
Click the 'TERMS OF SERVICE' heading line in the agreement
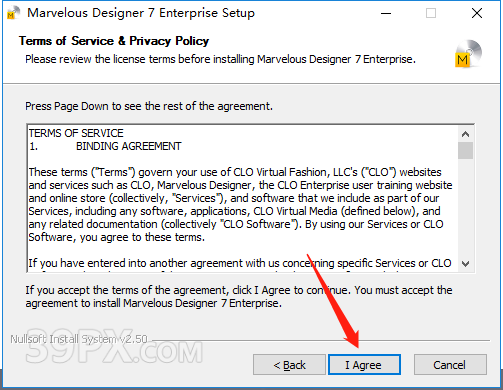pos(76,133)
